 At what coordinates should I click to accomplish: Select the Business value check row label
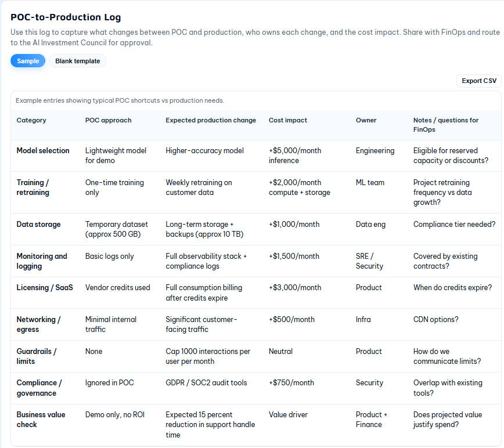41,420
